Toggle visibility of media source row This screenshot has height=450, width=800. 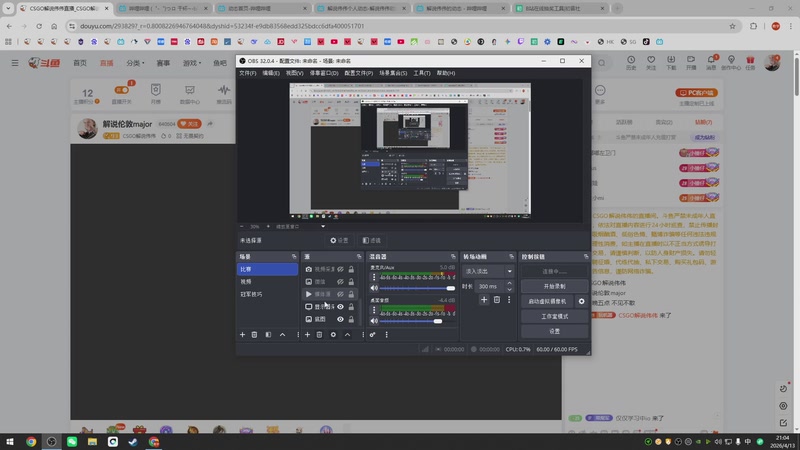[340, 294]
